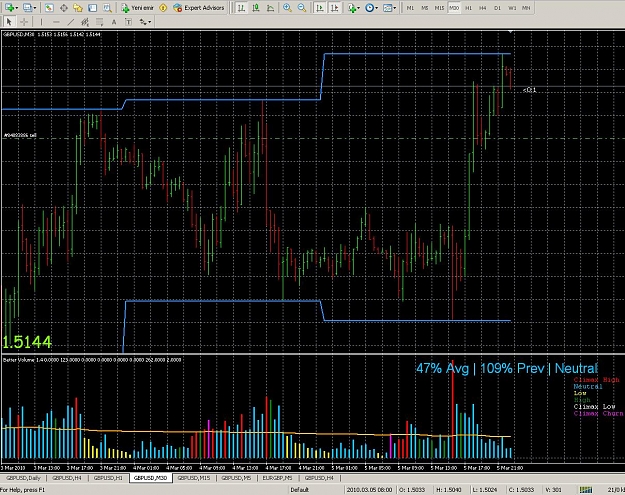
Task: Click the 1.5144 price label on chart
Action: (x=27, y=342)
